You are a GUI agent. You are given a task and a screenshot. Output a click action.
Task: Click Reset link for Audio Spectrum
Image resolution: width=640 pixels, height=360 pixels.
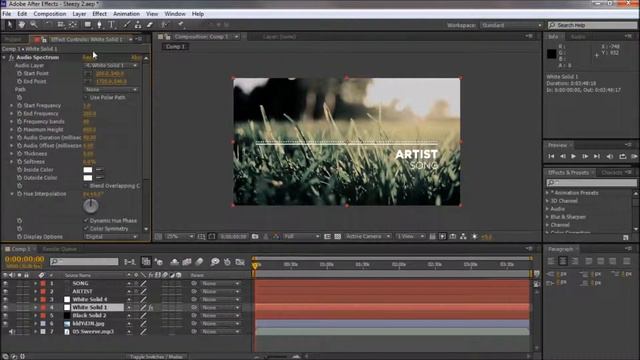(88, 58)
